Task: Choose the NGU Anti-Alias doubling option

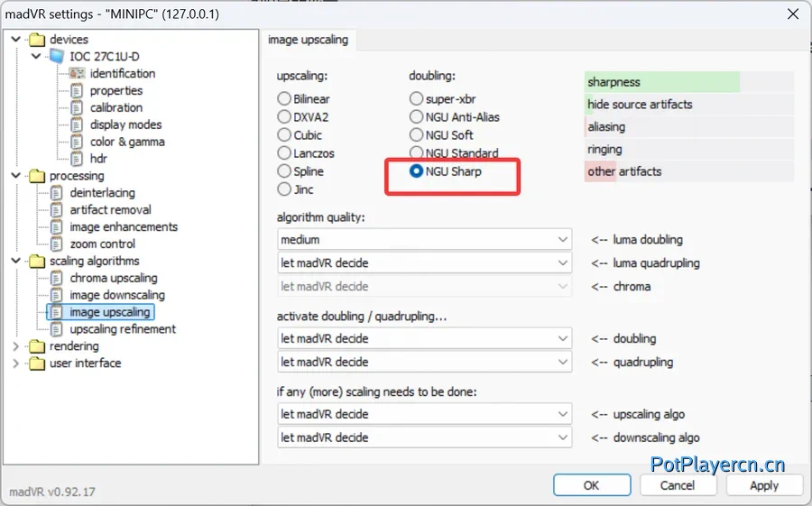Action: tap(416, 117)
